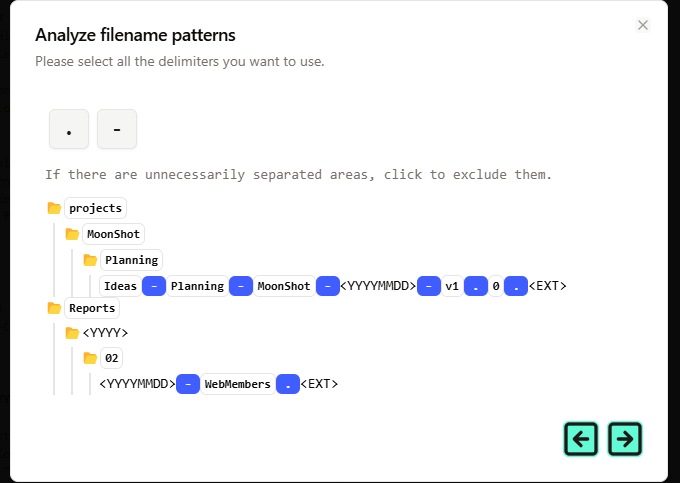Select the WebMembers filename segment
The height and width of the screenshot is (483, 680).
click(x=237, y=383)
